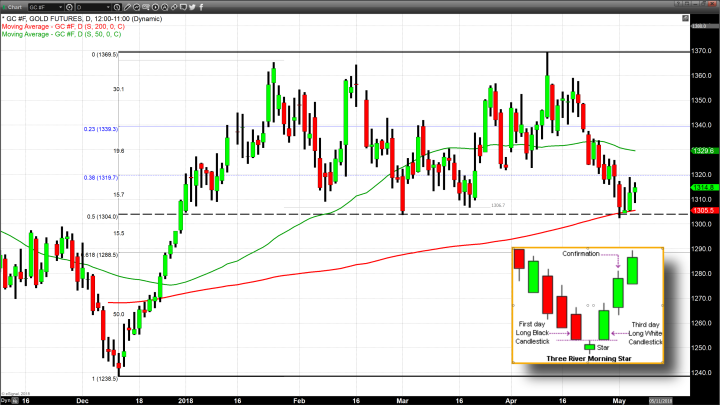Click the red 200 Moving Average legend text
Screen dimensions: 720x405
coord(63,27)
